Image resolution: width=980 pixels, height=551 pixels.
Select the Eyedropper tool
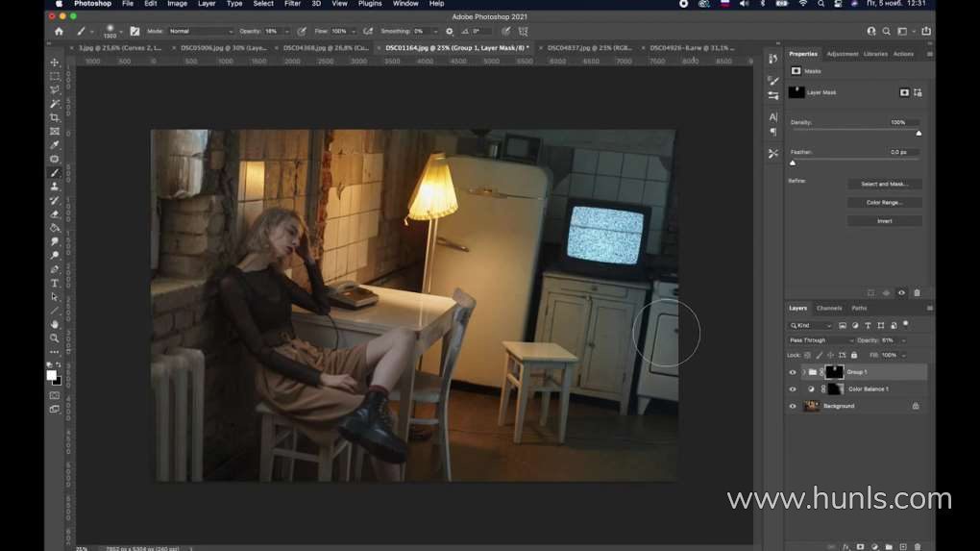pyautogui.click(x=55, y=145)
